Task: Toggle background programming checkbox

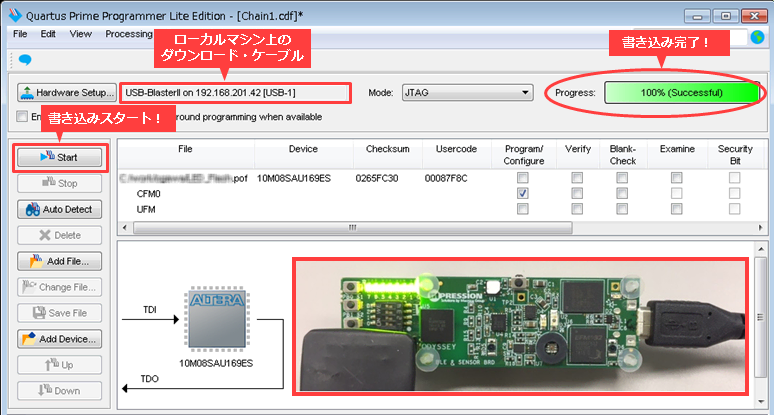Action: [22, 116]
